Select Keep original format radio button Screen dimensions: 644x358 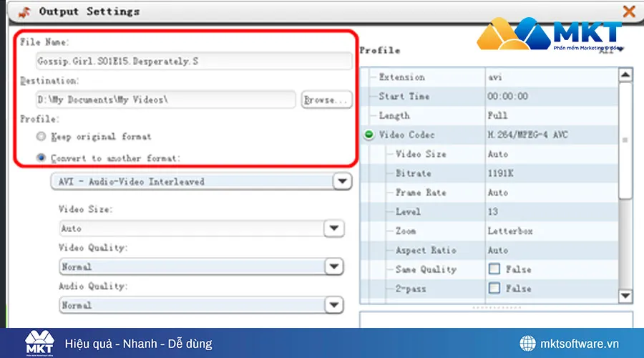[41, 136]
